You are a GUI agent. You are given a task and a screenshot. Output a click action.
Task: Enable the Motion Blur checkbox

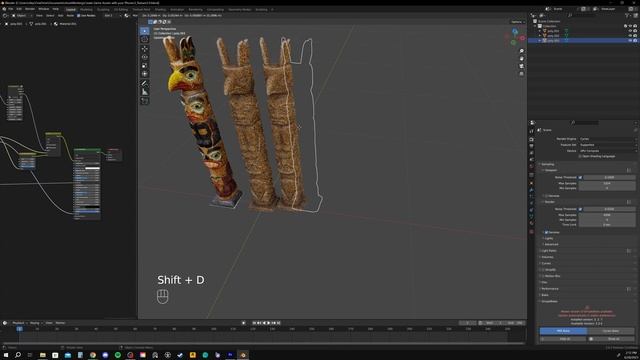coord(543,276)
